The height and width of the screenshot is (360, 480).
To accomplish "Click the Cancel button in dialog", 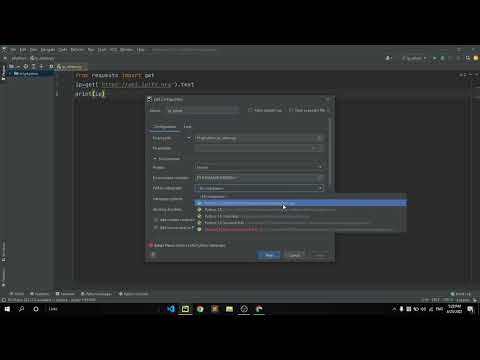I will coord(294,255).
